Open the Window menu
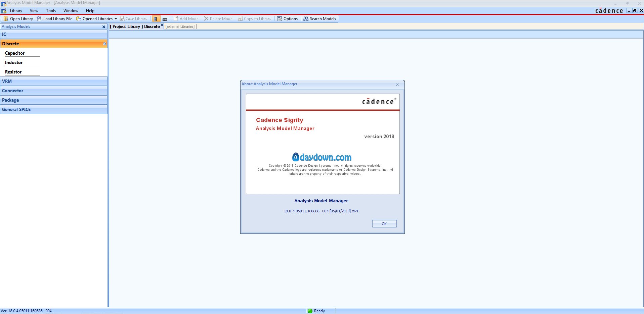644x314 pixels. pos(71,11)
